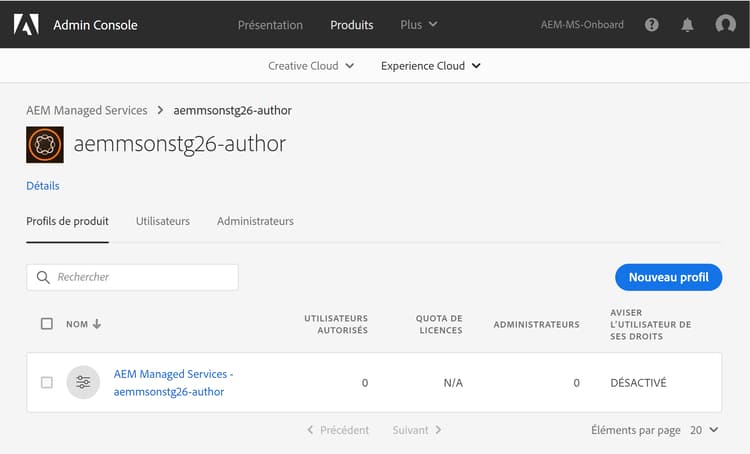The height and width of the screenshot is (454, 750).
Task: Check the AEM Managed Services profile checkbox
Action: point(47,382)
